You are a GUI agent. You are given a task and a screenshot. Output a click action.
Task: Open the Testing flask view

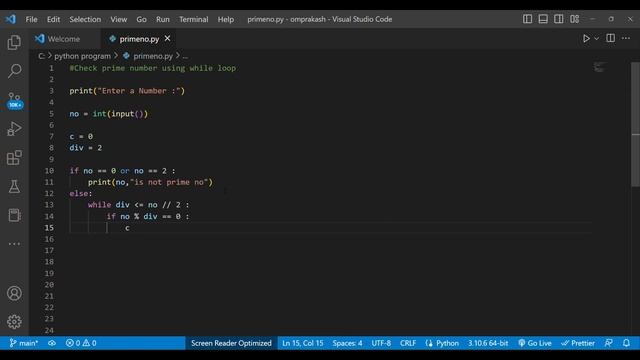(14, 187)
